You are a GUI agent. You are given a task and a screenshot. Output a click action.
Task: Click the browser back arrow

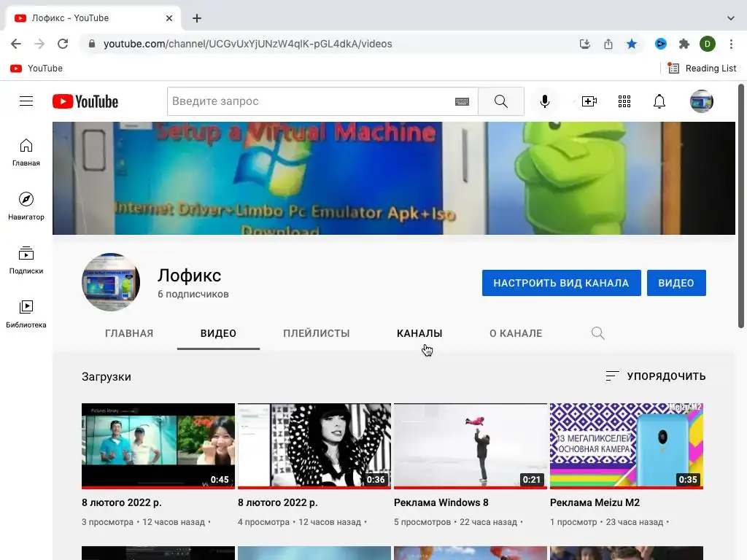(x=16, y=44)
